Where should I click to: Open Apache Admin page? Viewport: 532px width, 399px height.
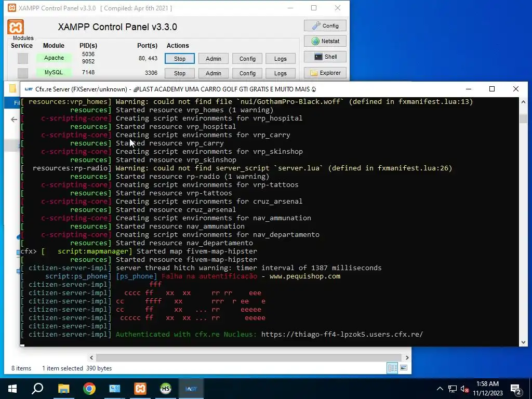point(213,59)
